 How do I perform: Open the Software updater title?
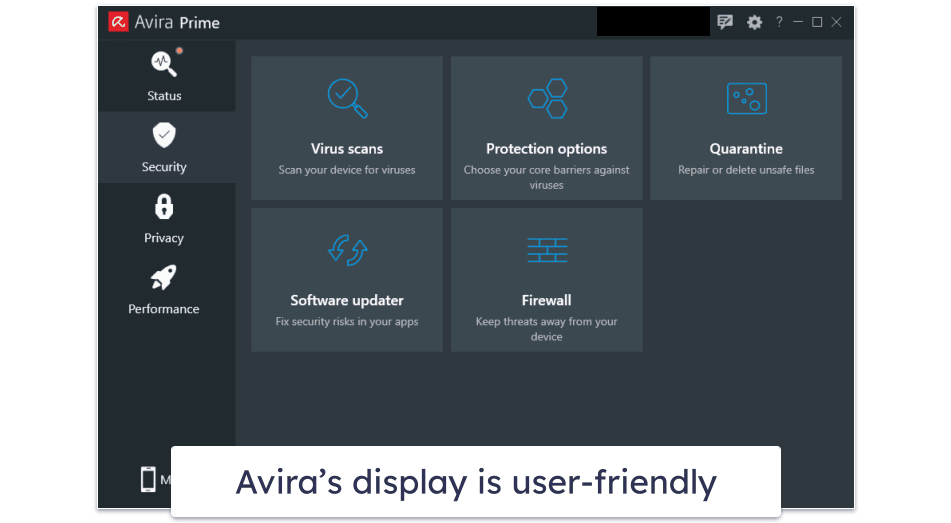click(347, 300)
